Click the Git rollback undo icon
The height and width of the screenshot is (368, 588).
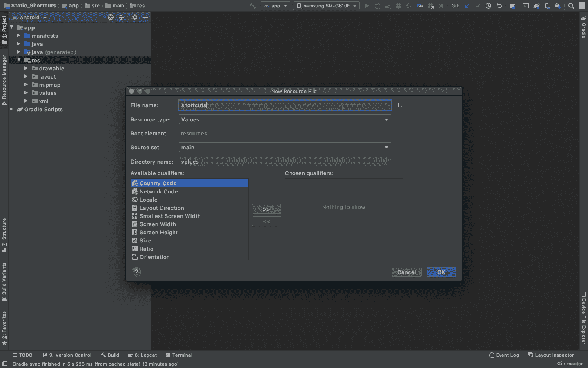coord(499,6)
